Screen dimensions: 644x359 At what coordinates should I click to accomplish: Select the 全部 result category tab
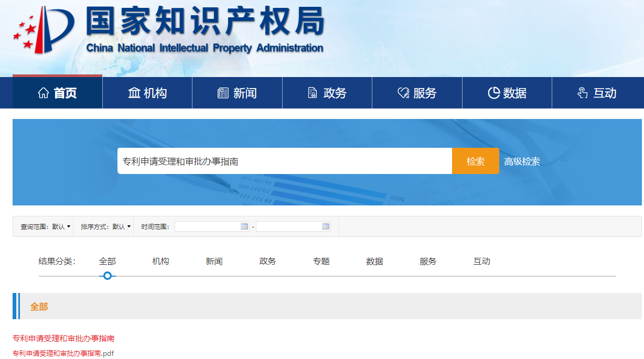107,261
